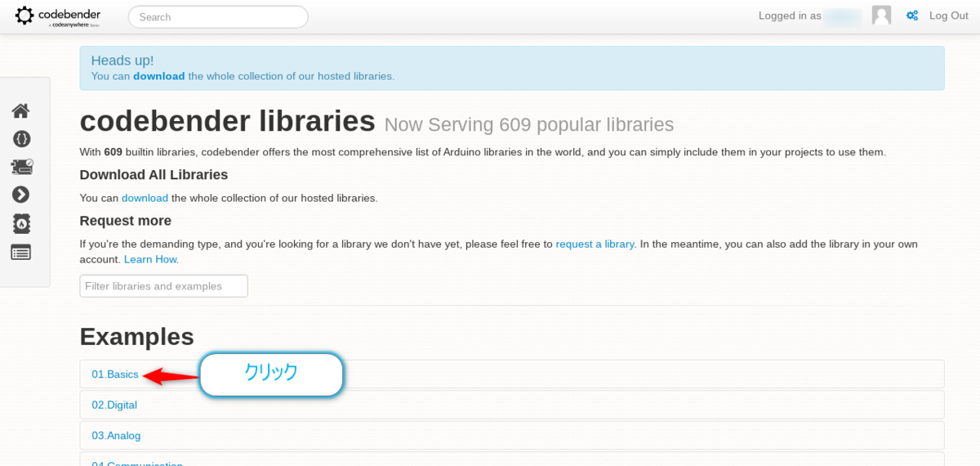Click the user avatar picture
Viewport: 980px width, 466px height.
[x=881, y=16]
